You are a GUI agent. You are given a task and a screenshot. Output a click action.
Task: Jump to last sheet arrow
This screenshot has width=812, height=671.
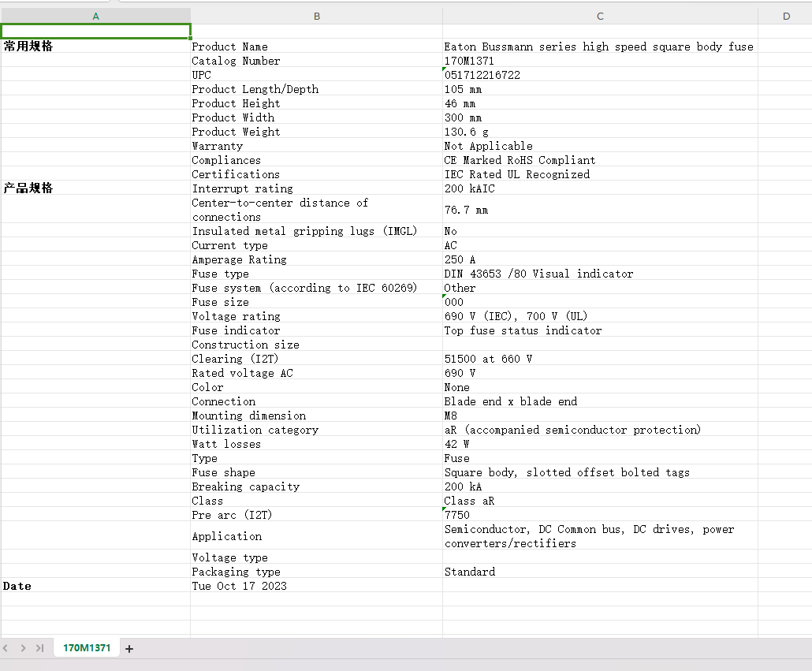click(x=40, y=648)
